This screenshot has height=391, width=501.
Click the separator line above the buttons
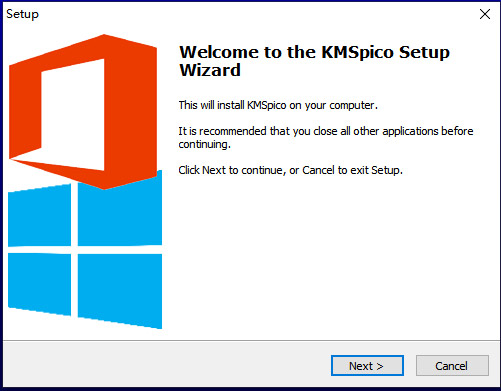click(250, 340)
